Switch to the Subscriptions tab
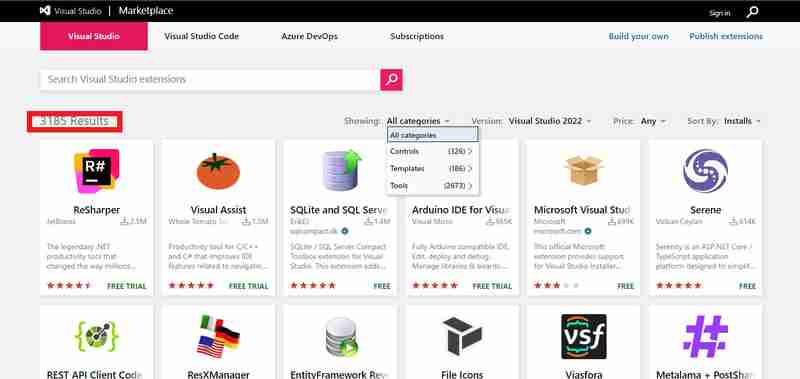The width and height of the screenshot is (800, 379). [x=417, y=36]
